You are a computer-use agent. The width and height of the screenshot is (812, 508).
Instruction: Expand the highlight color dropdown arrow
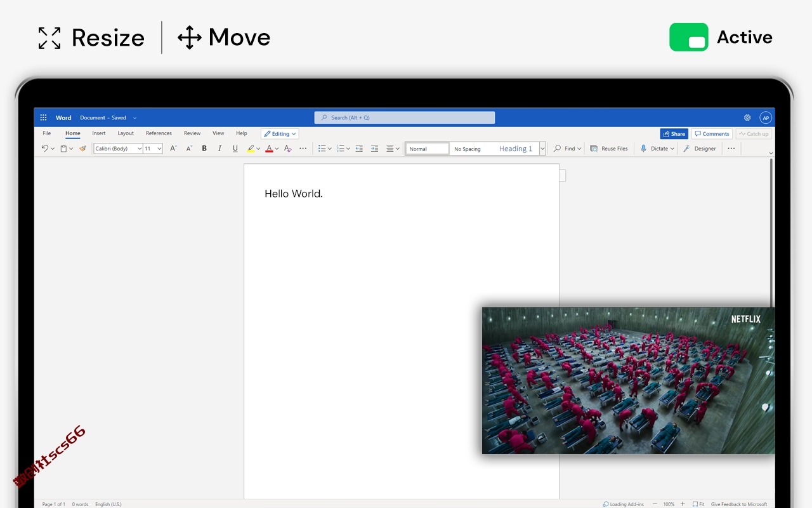pyautogui.click(x=258, y=149)
